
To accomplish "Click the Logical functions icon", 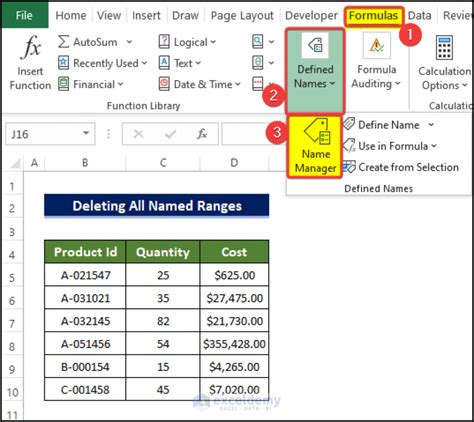I will point(164,42).
